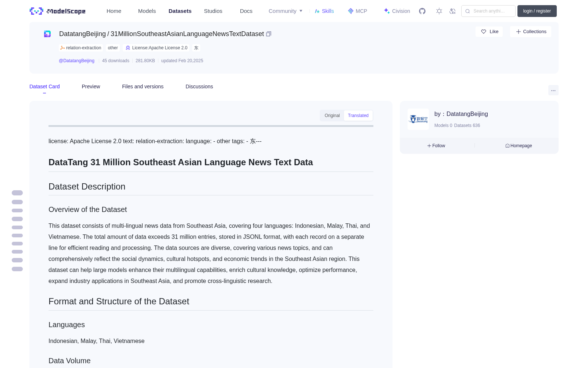Go to the Home page
This screenshot has width=588, height=368.
point(114,11)
